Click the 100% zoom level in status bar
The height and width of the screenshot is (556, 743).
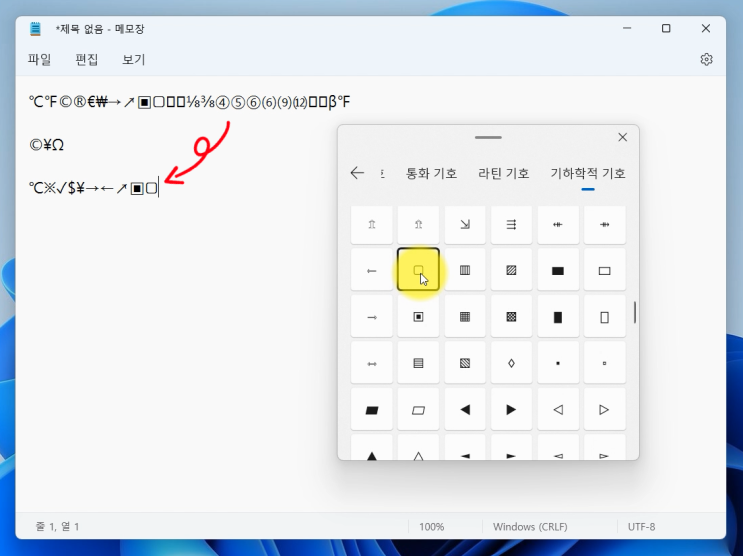(x=431, y=527)
